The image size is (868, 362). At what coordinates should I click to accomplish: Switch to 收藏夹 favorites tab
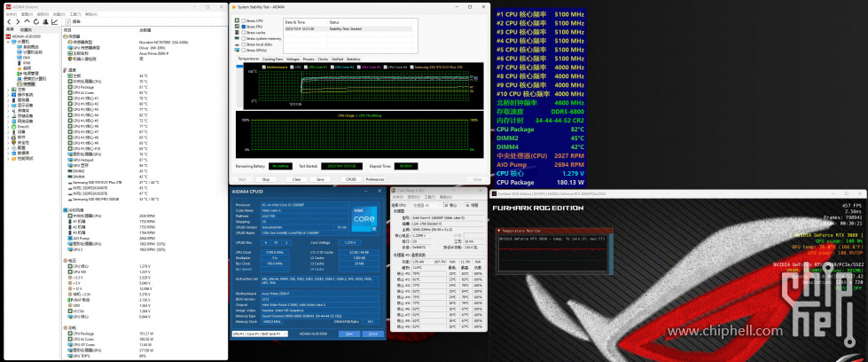pyautogui.click(x=26, y=29)
